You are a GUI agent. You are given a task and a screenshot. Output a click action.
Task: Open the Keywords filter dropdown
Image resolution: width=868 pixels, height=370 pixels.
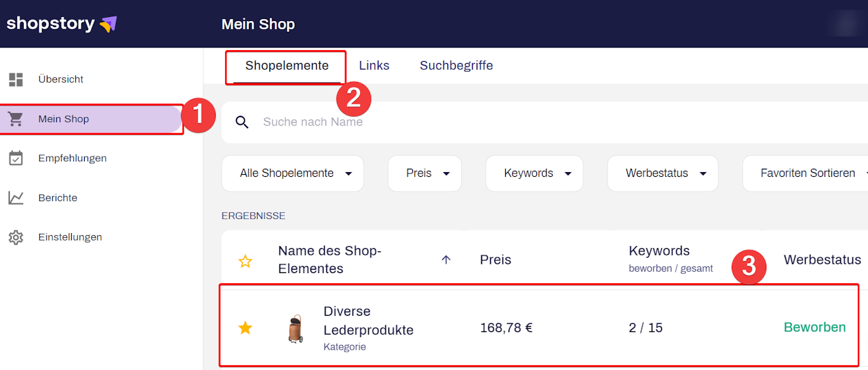[534, 173]
